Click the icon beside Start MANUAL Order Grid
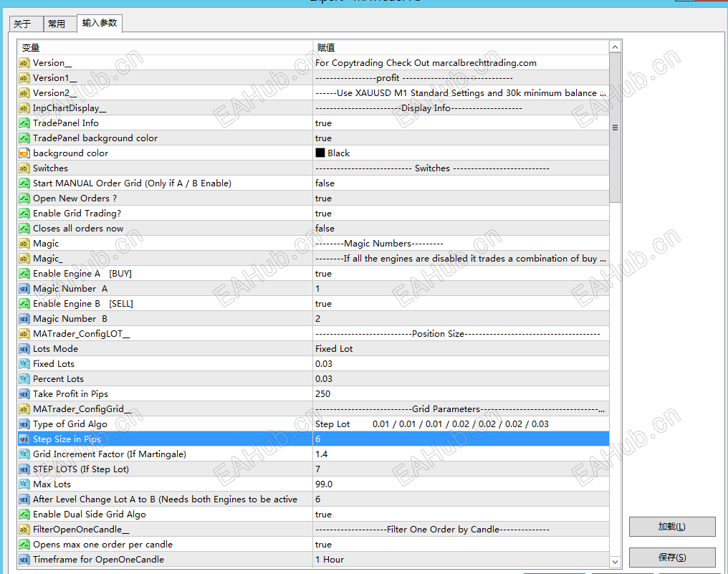The height and width of the screenshot is (574, 728). (24, 183)
